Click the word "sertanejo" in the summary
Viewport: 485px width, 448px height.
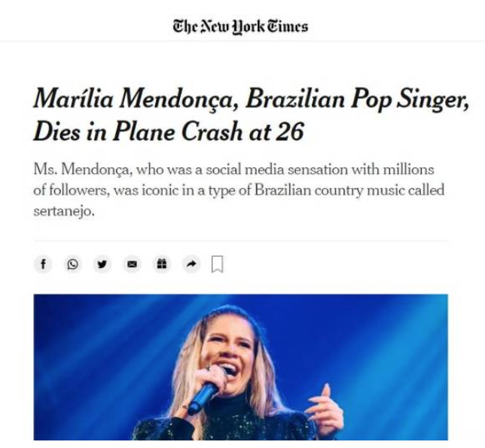tap(63, 211)
